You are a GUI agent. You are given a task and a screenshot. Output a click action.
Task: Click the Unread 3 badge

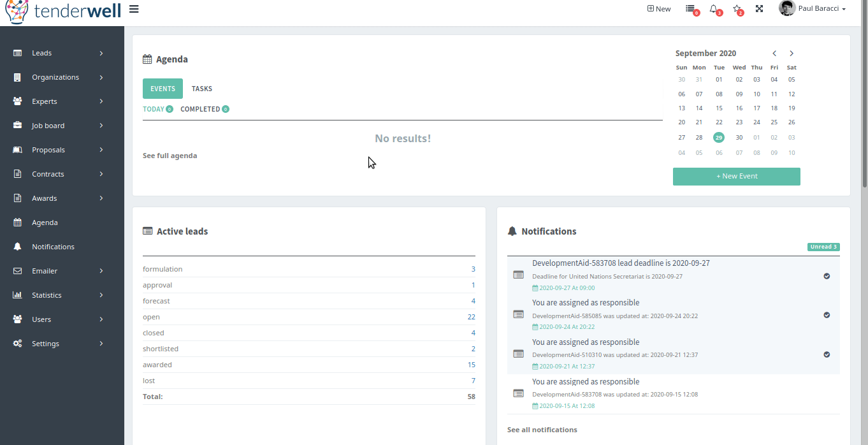[x=823, y=247]
